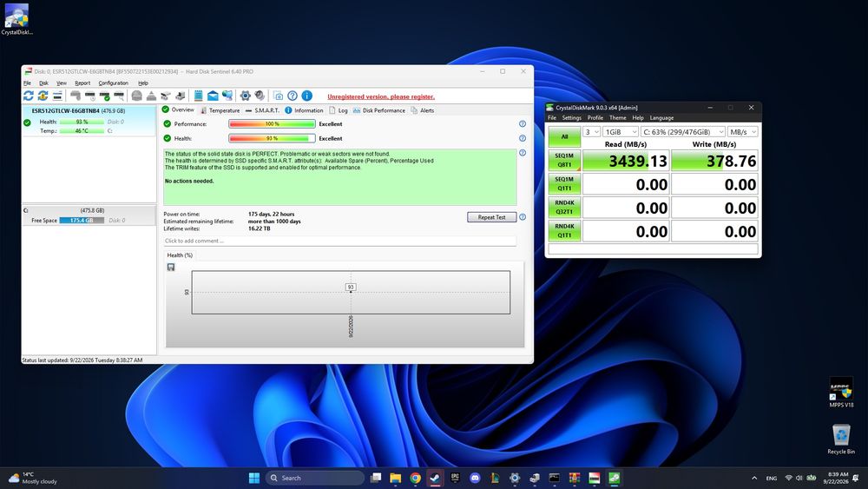The width and height of the screenshot is (868, 489).
Task: Switch to the Log tab
Action: coord(339,110)
